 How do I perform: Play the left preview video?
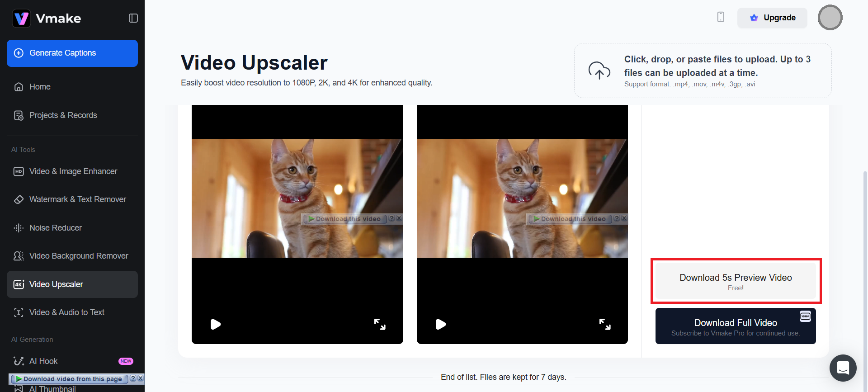pos(216,324)
